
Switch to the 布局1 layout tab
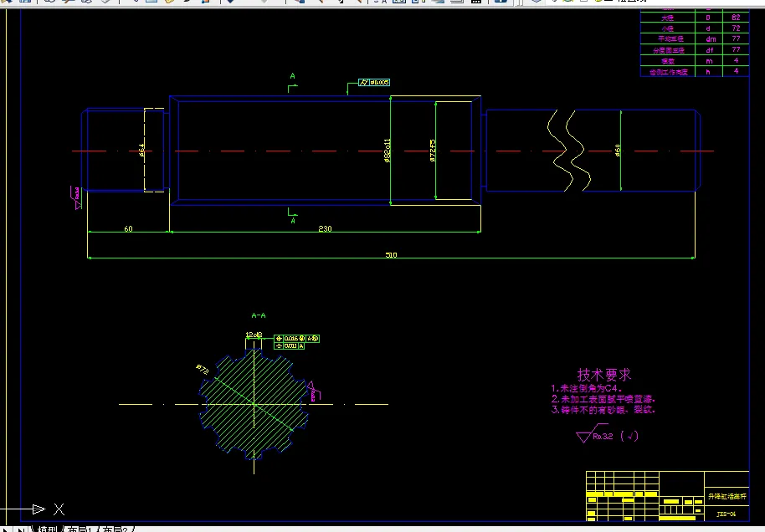[x=80, y=529]
